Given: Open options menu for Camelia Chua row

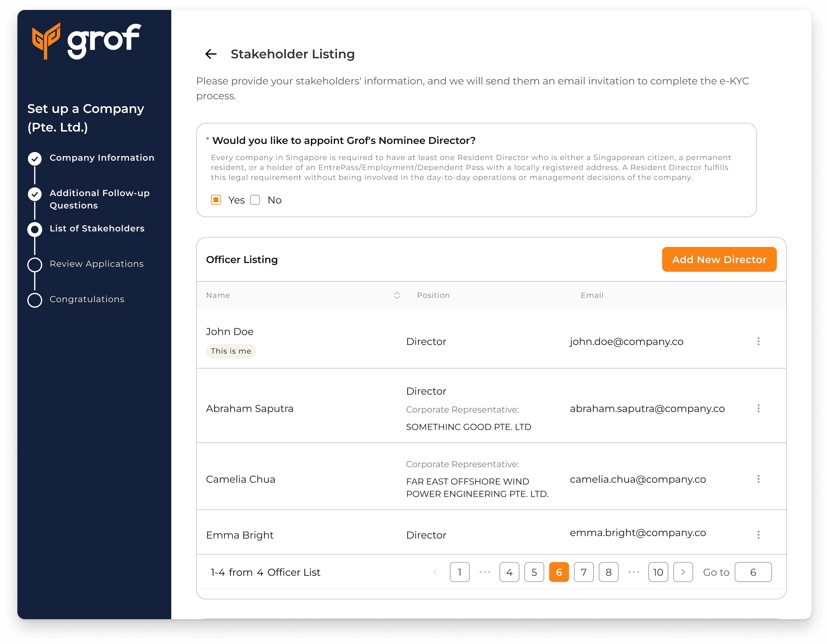Looking at the screenshot, I should (758, 479).
